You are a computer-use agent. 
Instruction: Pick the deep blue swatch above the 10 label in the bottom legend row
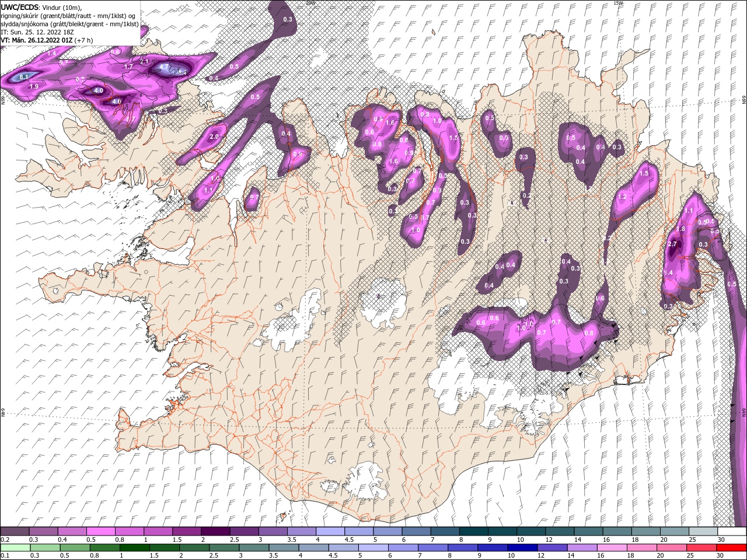click(x=522, y=547)
